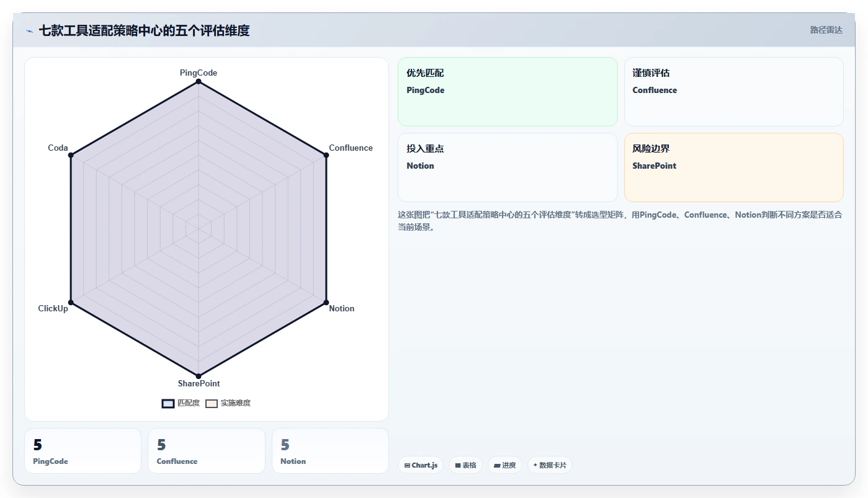
Task: Open the 优先匹配 PingCode card
Action: tap(508, 92)
